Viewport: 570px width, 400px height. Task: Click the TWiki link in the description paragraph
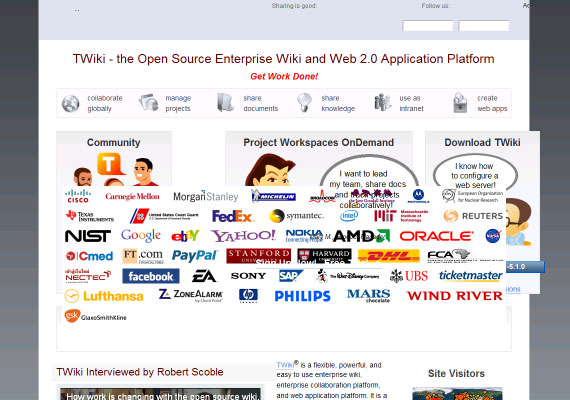(x=285, y=365)
